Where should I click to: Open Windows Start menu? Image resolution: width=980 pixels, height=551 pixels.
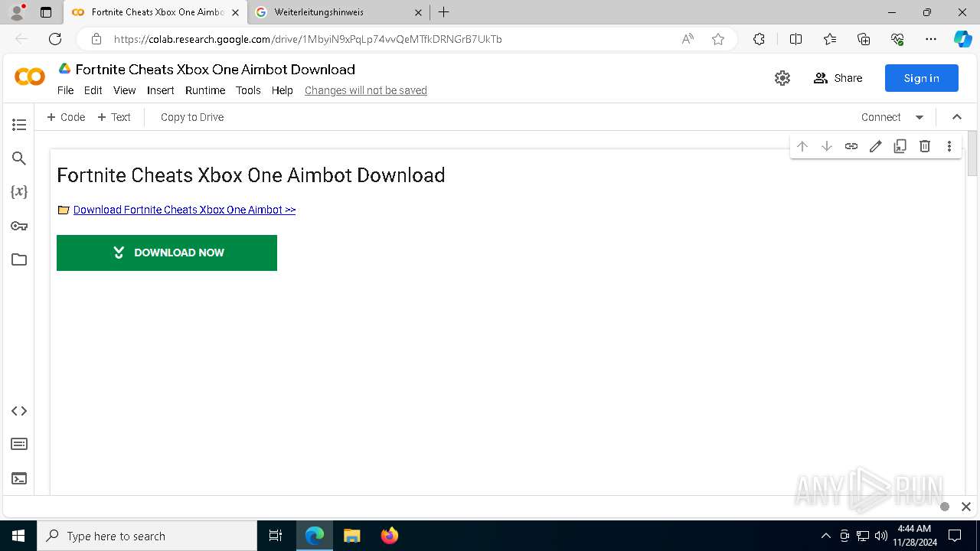(x=18, y=536)
